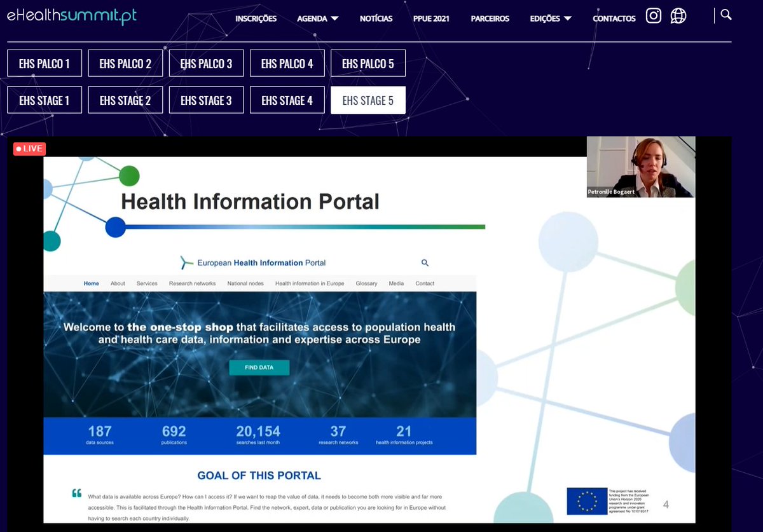Switch to EHS STAGE 2 stream
This screenshot has width=763, height=532.
click(x=125, y=100)
